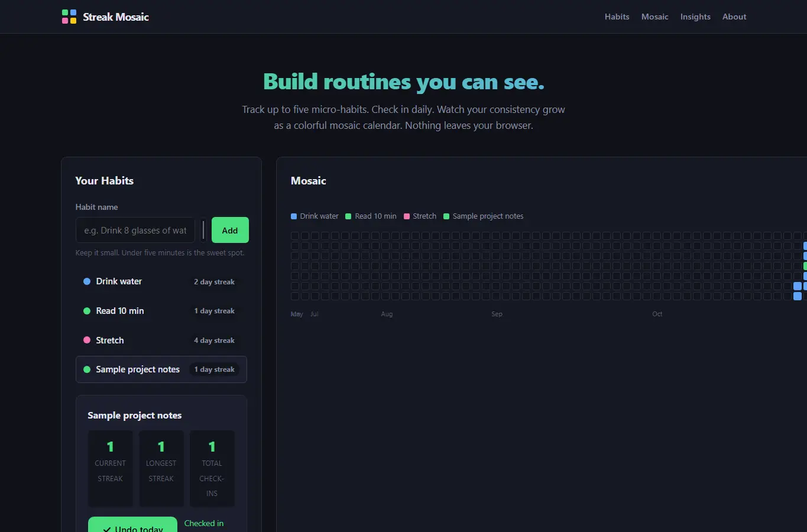Click the Build routines you can see headline
This screenshot has height=532, width=807.
tap(404, 82)
